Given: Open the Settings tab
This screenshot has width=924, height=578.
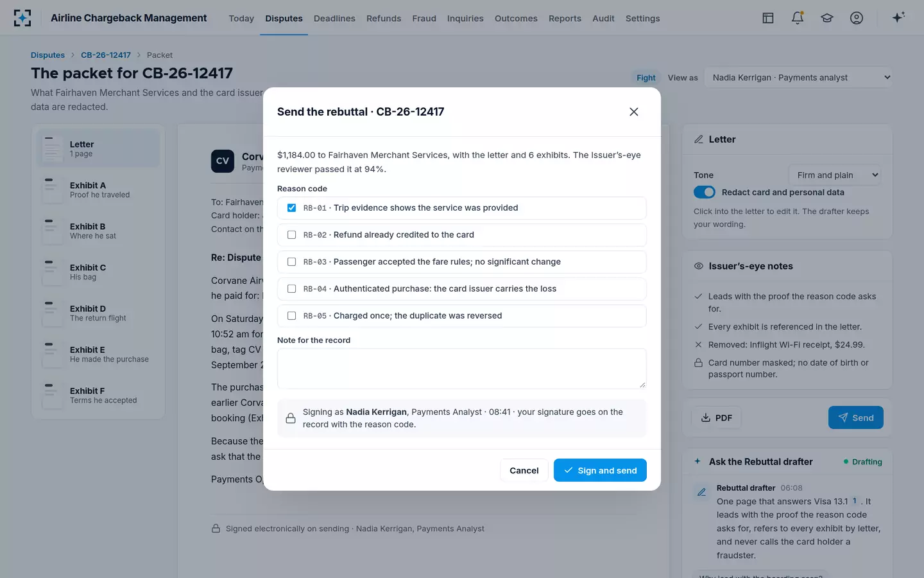Looking at the screenshot, I should [642, 19].
